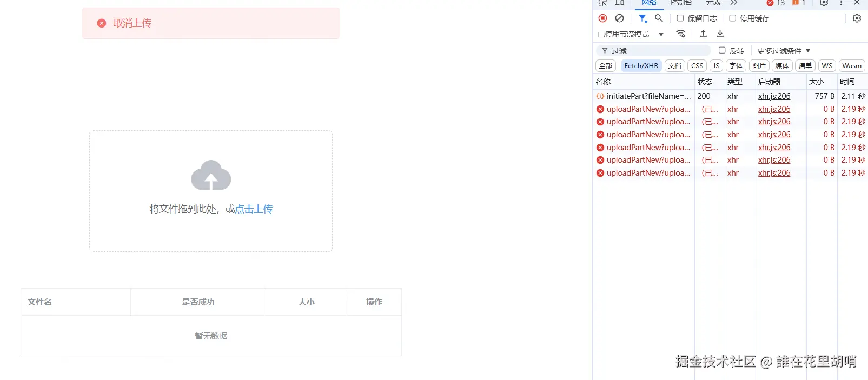Stop recording network log
Image resolution: width=868 pixels, height=380 pixels.
(x=602, y=18)
